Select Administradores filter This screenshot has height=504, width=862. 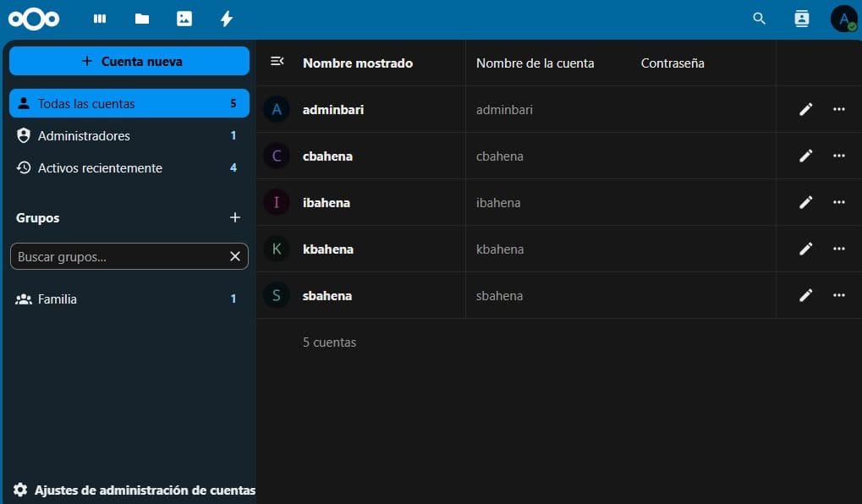pyautogui.click(x=129, y=136)
